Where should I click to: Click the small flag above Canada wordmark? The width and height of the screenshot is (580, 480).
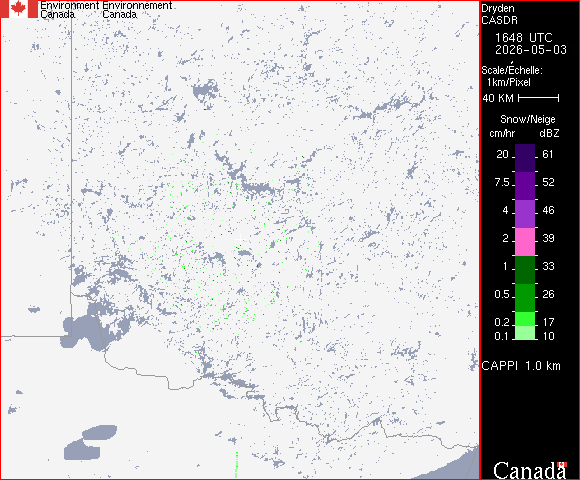click(562, 464)
